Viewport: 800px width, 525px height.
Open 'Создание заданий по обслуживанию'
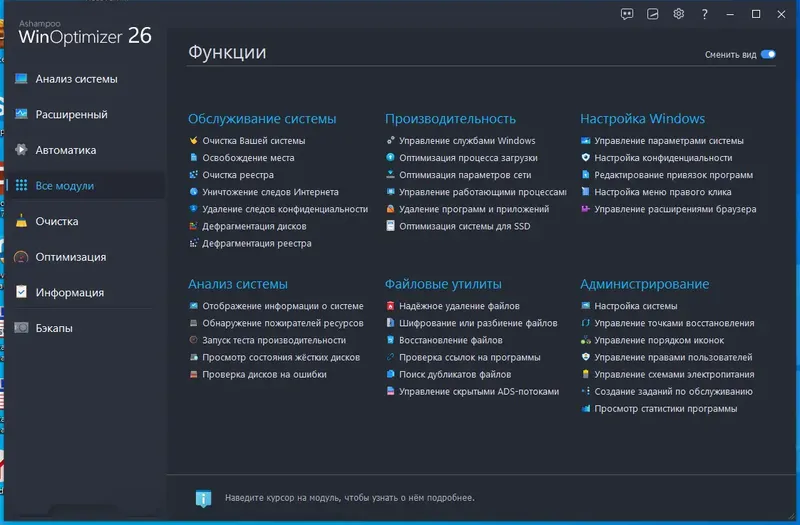click(x=673, y=391)
